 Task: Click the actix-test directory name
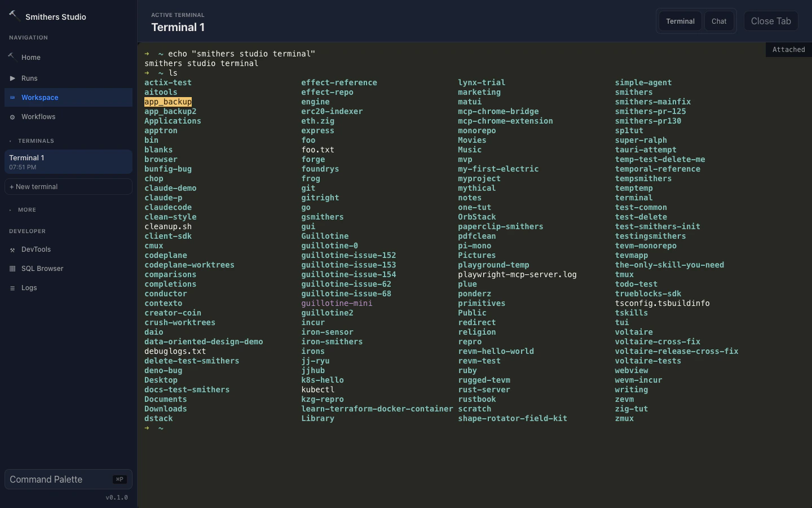click(x=168, y=82)
